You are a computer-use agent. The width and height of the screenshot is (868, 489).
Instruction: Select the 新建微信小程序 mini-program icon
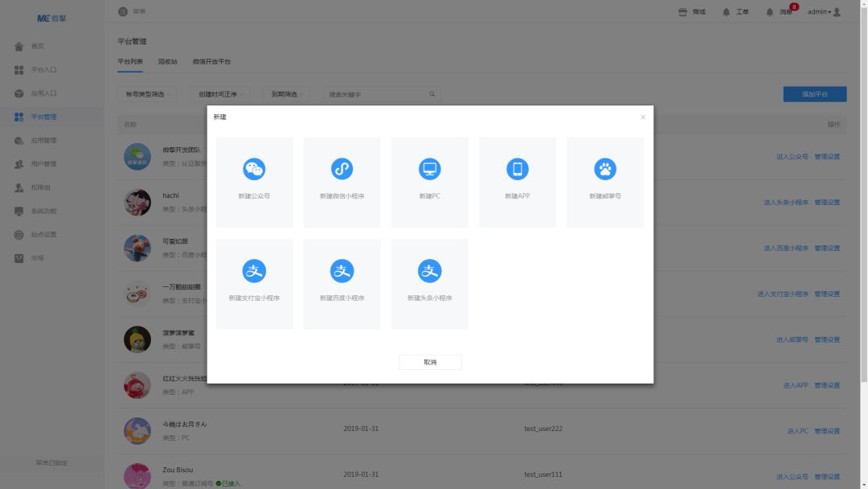(342, 169)
